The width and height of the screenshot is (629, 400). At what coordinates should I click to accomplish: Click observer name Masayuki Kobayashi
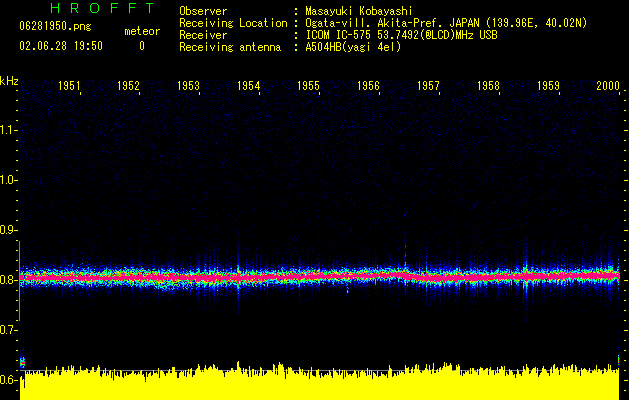click(x=359, y=11)
